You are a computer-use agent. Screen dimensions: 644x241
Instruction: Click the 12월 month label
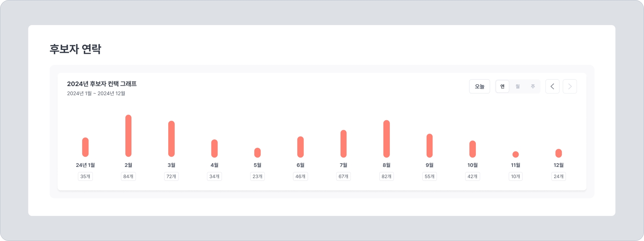[x=558, y=165]
